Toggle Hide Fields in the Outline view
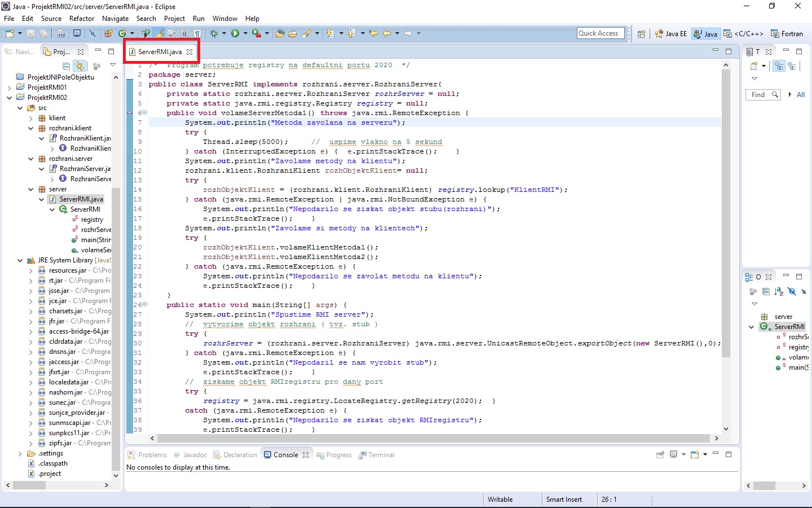Viewport: 812px width, 508px height. click(x=792, y=292)
